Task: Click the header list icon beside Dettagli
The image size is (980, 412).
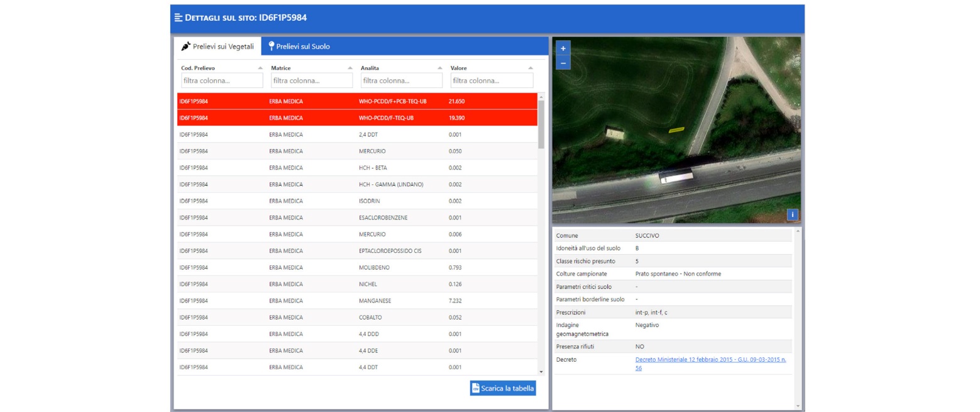Action: pyautogui.click(x=179, y=18)
